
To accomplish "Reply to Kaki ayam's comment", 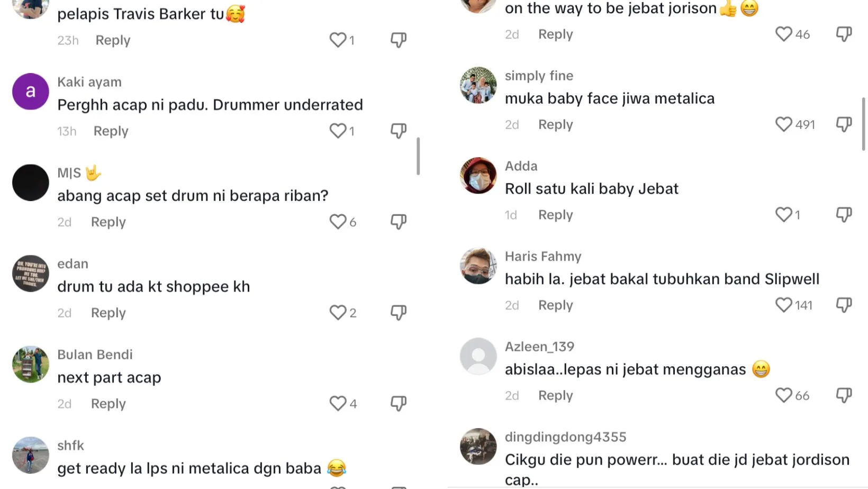I will tap(111, 131).
